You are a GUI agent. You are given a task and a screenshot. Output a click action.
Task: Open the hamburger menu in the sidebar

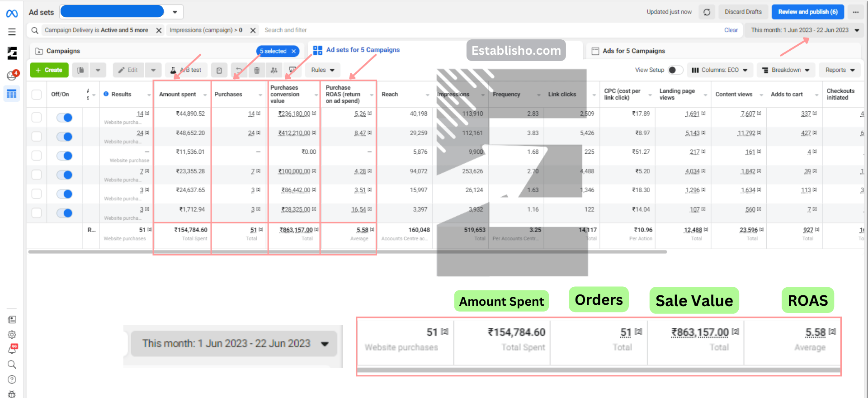pyautogui.click(x=12, y=32)
